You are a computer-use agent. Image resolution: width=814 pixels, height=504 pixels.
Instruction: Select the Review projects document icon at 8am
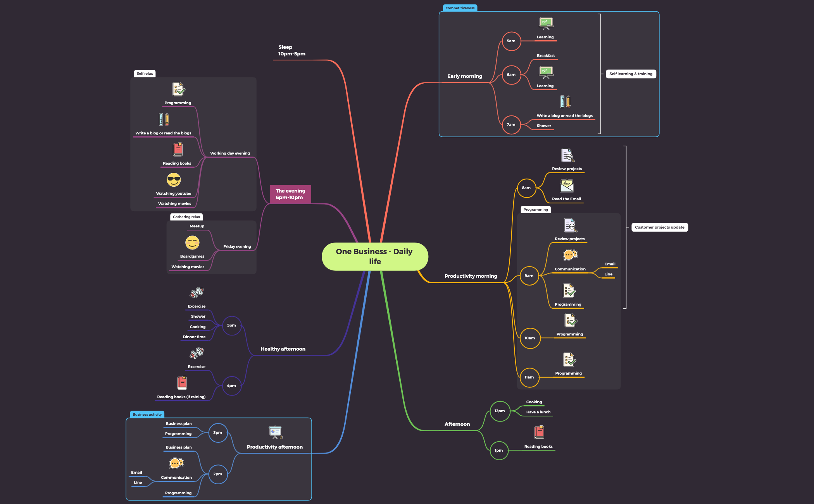567,156
